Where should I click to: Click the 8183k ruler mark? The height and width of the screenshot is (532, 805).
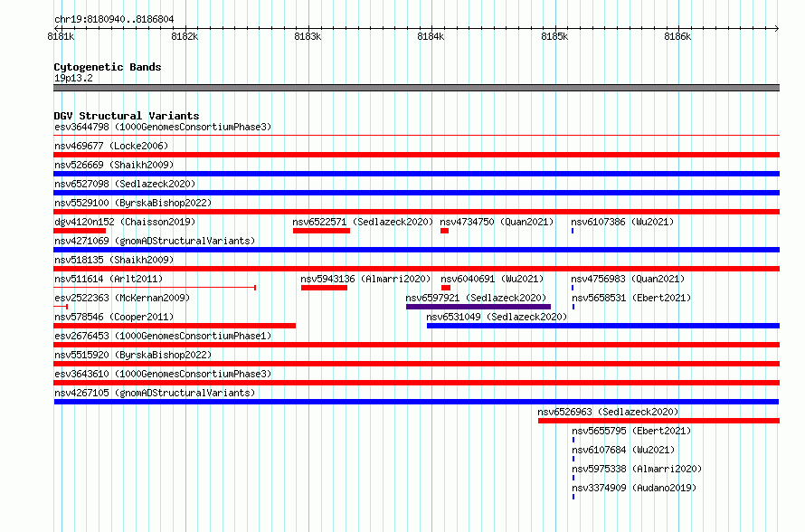(x=308, y=36)
